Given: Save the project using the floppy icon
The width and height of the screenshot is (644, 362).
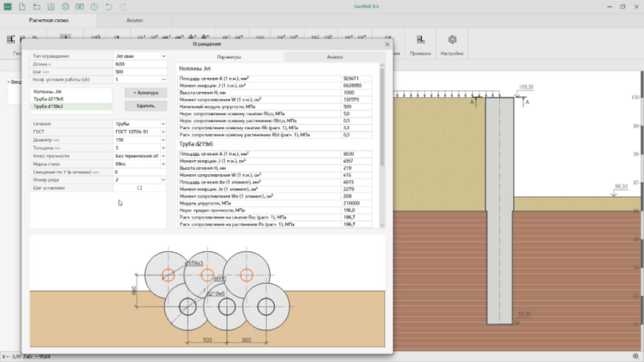Looking at the screenshot, I should pos(51,7).
